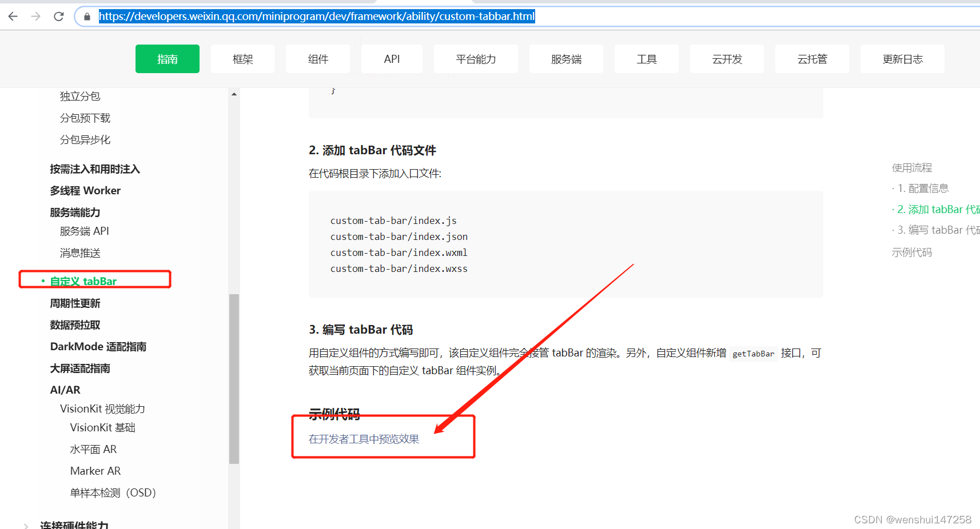The height and width of the screenshot is (529, 980).
Task: Click the custom-tab-bar/index.wxss code line
Action: 399,268
